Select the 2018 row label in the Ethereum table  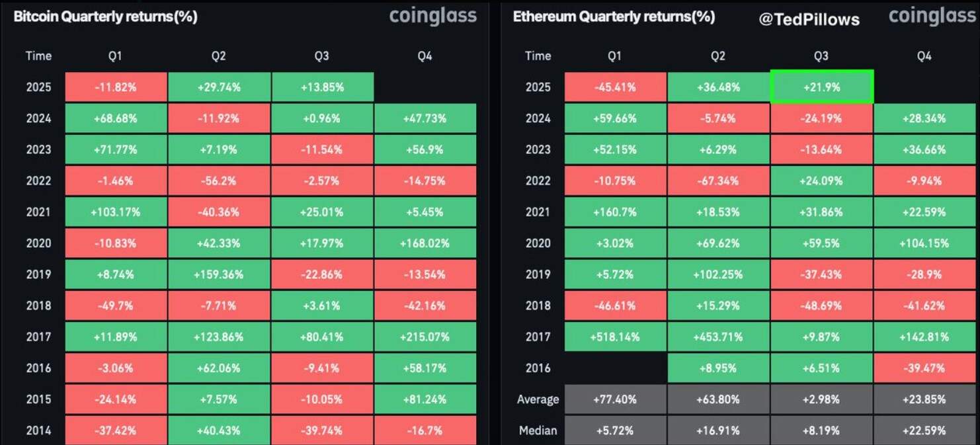(x=538, y=305)
